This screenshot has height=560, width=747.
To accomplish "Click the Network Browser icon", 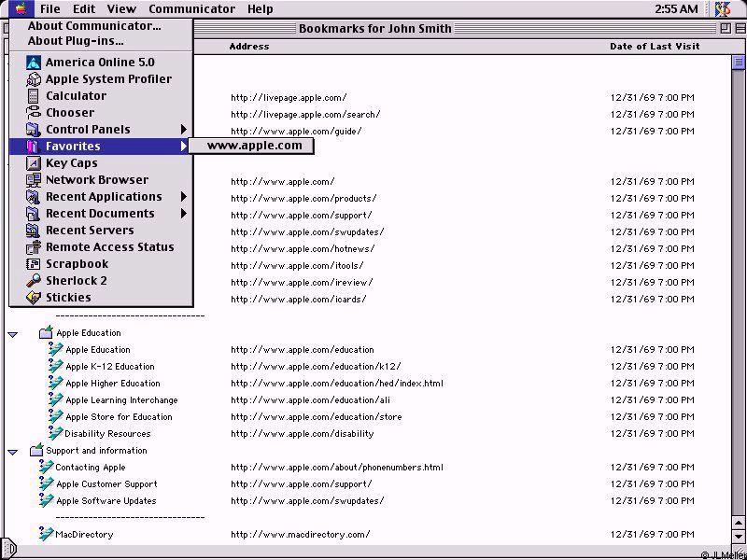I will [34, 180].
